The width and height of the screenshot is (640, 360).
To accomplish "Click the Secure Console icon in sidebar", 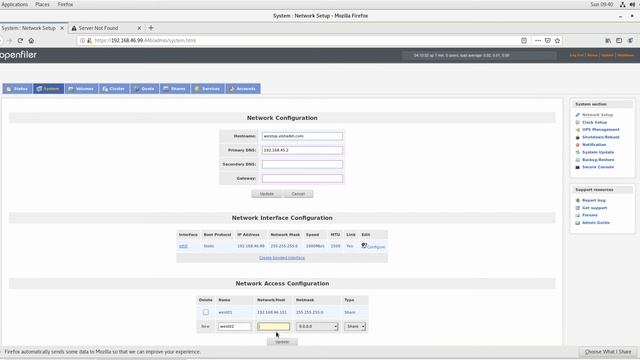I will tap(578, 167).
